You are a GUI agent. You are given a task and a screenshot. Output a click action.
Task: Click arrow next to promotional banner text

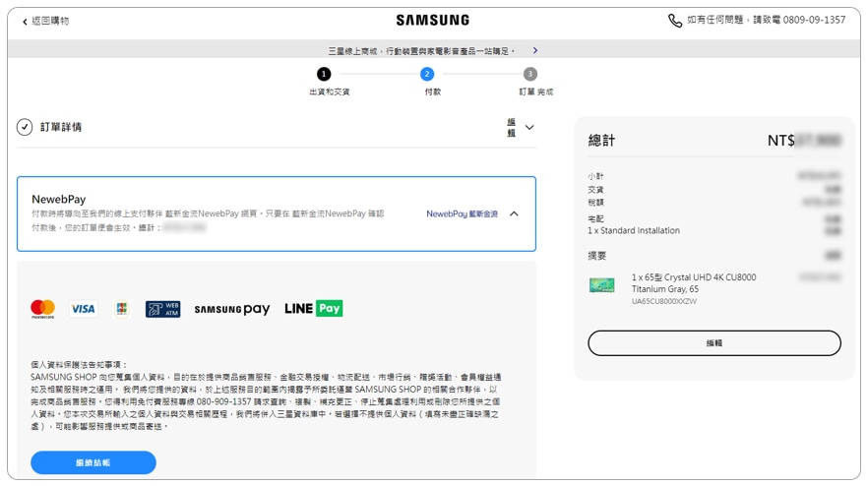click(535, 50)
